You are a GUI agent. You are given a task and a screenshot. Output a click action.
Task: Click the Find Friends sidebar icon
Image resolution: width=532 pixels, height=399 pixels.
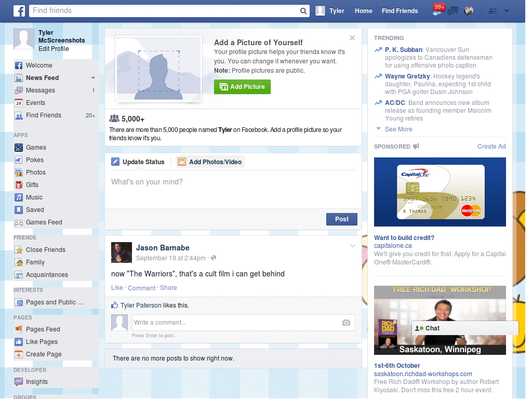(x=19, y=115)
